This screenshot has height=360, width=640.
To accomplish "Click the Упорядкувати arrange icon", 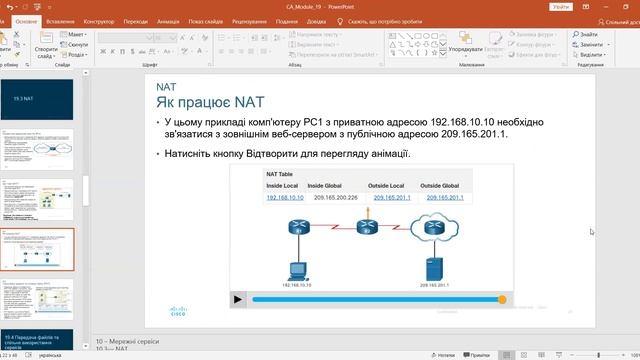I will pyautogui.click(x=465, y=38).
